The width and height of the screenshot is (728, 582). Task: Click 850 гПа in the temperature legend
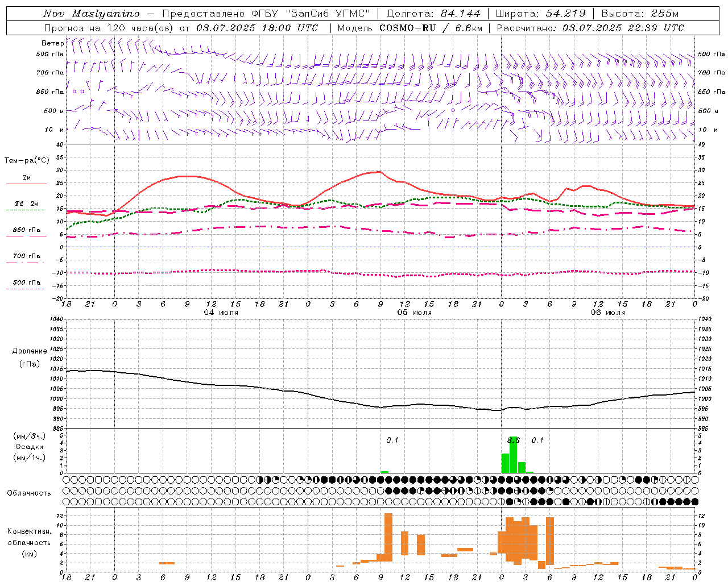[27, 230]
